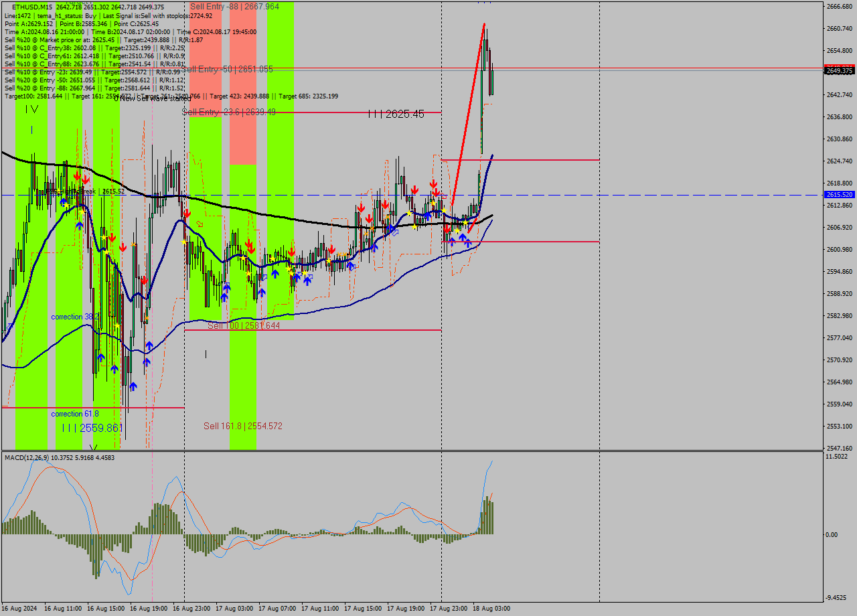This screenshot has width=857, height=616.
Task: Click the 2582.980 price scale value
Action: (840, 316)
